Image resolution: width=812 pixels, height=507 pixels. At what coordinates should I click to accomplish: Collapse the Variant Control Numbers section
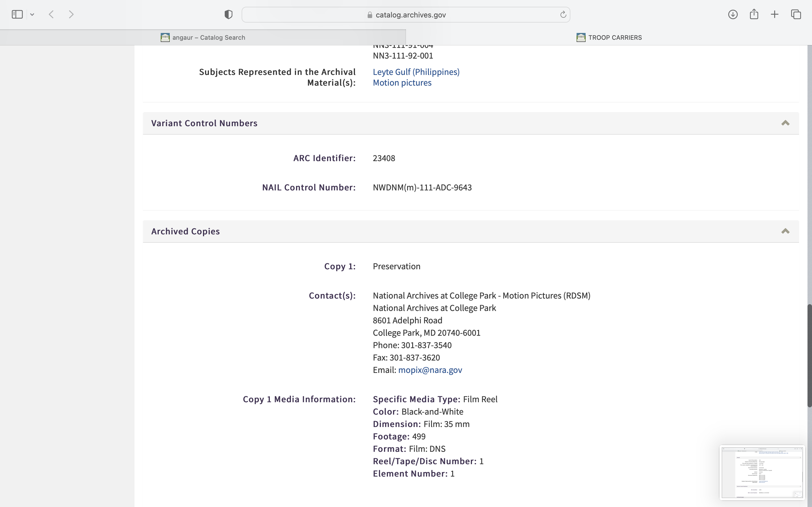coord(785,123)
